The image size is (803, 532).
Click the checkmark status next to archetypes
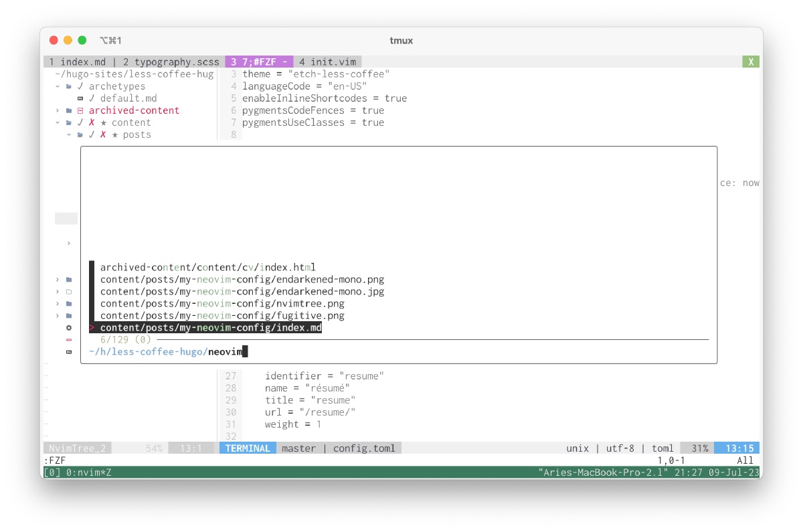[80, 86]
